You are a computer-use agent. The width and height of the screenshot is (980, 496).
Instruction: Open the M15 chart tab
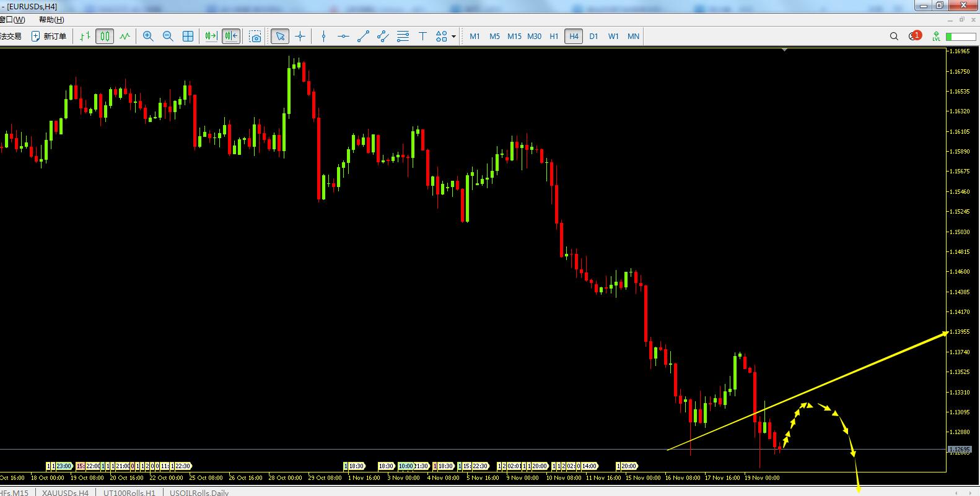(x=14, y=492)
